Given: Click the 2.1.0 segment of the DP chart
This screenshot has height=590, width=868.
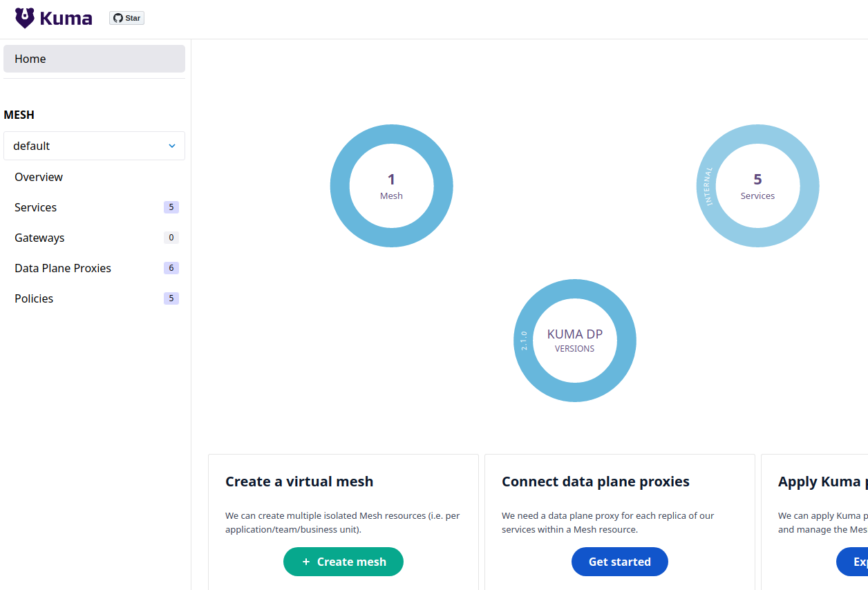Looking at the screenshot, I should point(523,340).
